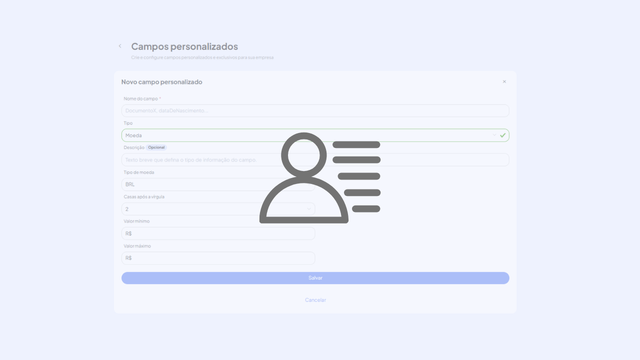640x360 pixels.
Task: Click the Casas após a vírgula label
Action: [144, 197]
